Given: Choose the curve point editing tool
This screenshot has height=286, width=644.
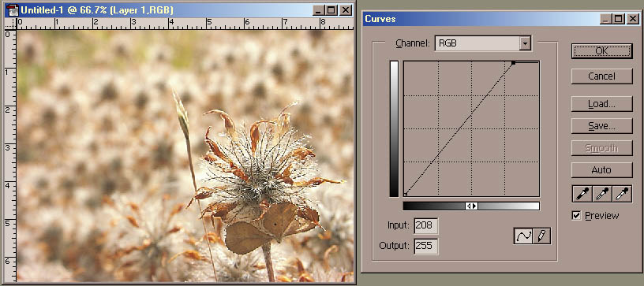Looking at the screenshot, I should pyautogui.click(x=523, y=236).
